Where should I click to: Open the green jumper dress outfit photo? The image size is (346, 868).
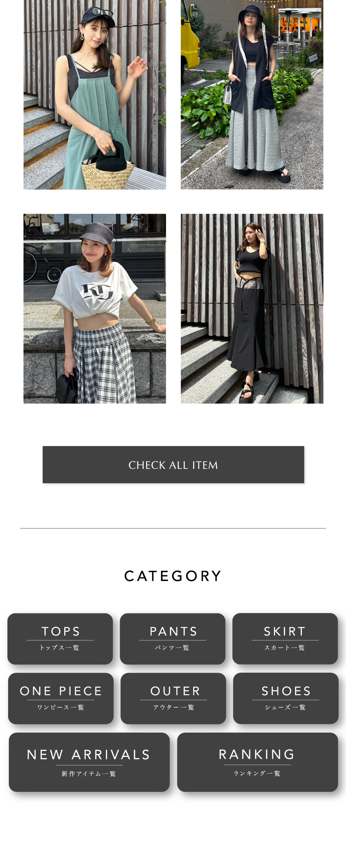(95, 94)
